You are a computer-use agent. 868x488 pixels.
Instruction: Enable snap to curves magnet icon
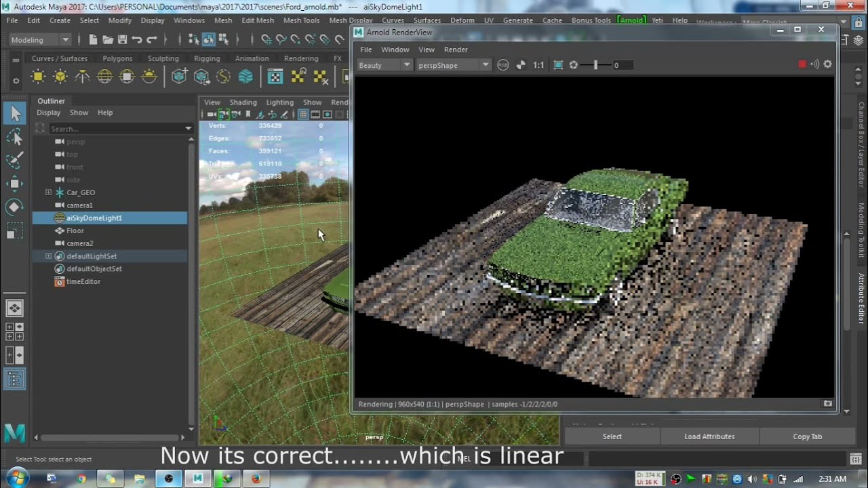tap(281, 40)
